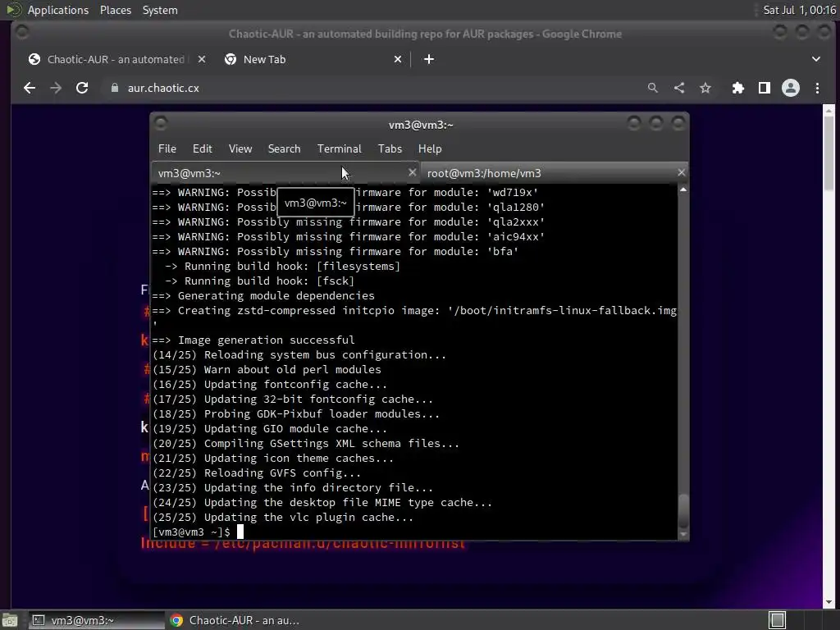Viewport: 840px width, 630px height.
Task: Switch to vm3@vm3:~ taskbar window
Action: pos(97,620)
